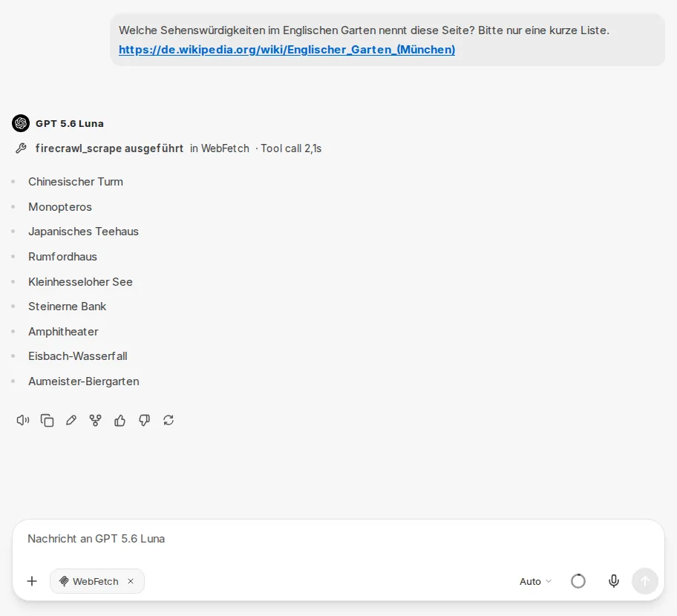Read the response aloud with speaker icon

pos(22,420)
